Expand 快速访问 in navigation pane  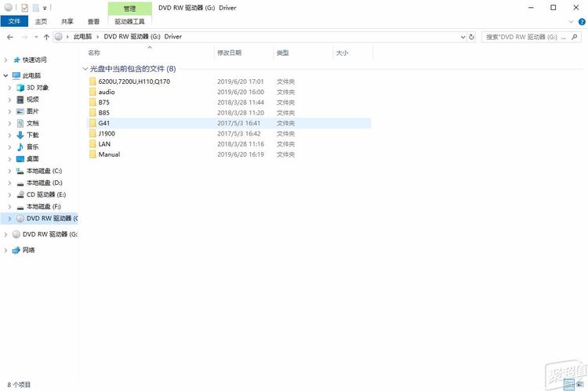click(x=5, y=60)
